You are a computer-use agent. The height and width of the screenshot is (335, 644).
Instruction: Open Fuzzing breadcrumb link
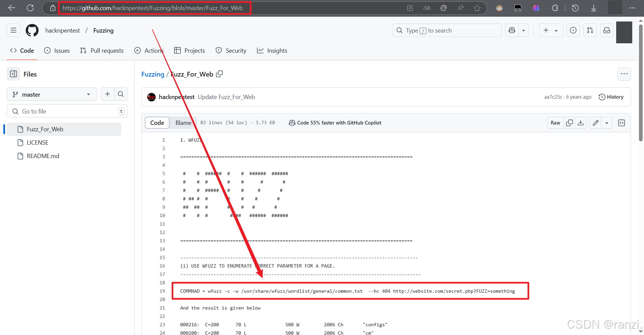coord(153,74)
